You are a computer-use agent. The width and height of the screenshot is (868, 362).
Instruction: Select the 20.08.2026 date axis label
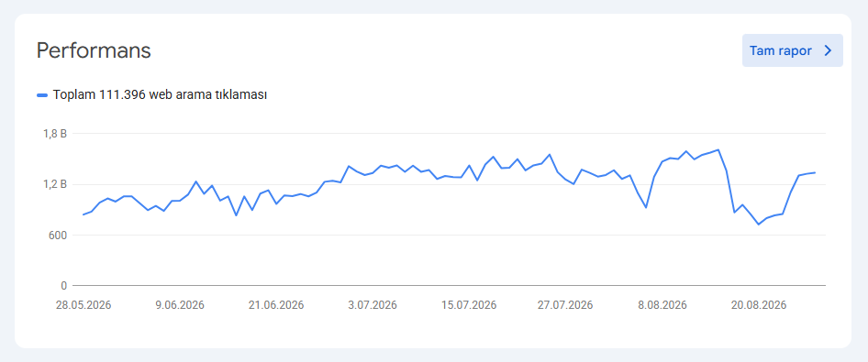759,305
